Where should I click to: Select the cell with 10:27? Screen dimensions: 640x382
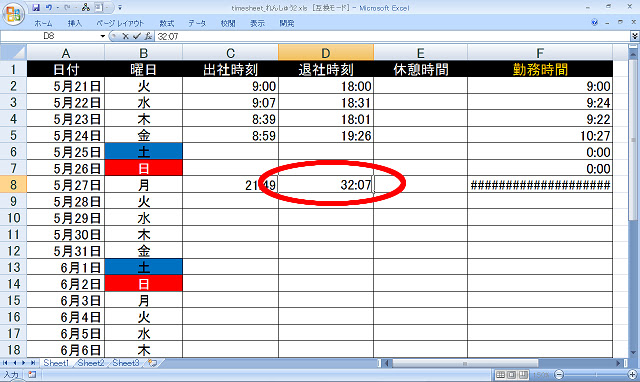click(x=540, y=135)
